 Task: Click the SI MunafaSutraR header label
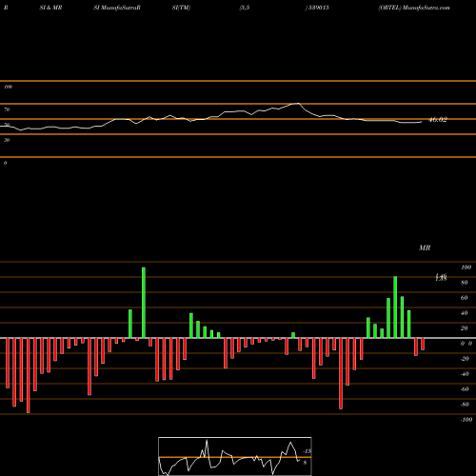tap(117, 8)
